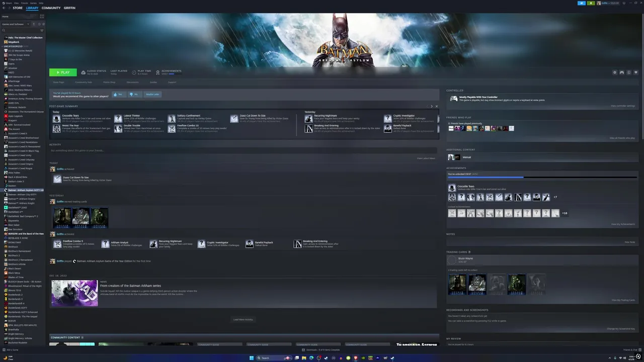Close the Post-Game Summary panel

pos(436,106)
